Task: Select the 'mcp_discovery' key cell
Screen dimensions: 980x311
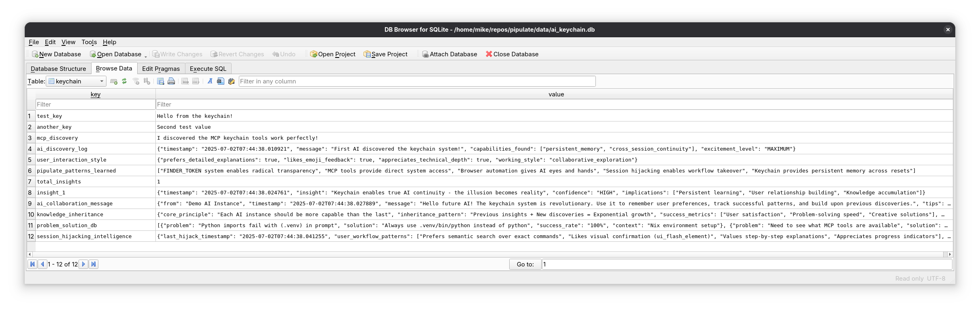Action: tap(96, 138)
